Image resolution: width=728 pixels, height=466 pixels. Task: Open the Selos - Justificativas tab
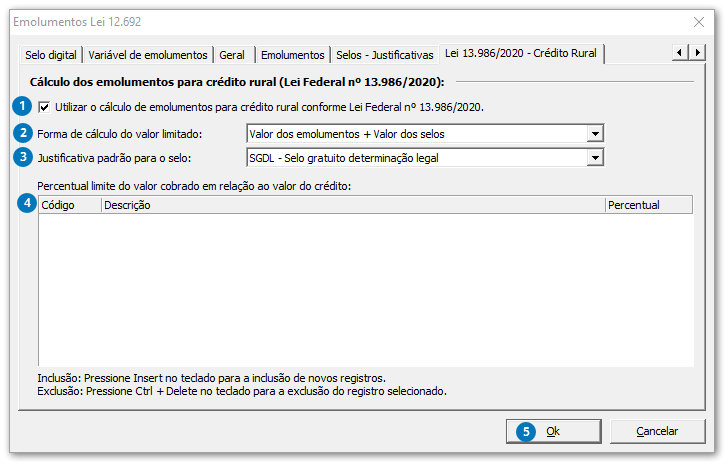pyautogui.click(x=385, y=55)
